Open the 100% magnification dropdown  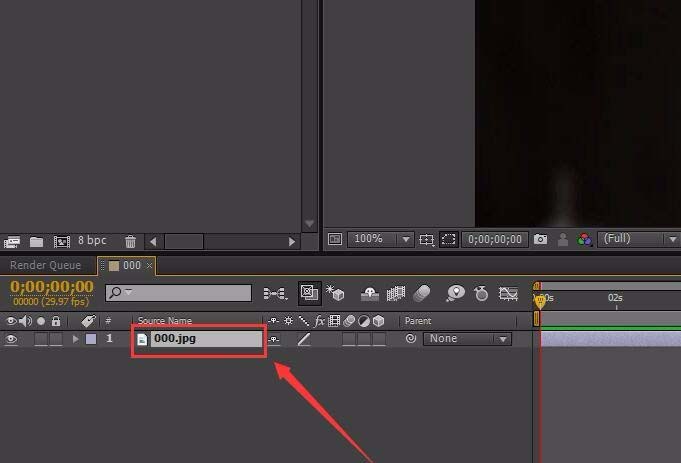pyautogui.click(x=380, y=239)
